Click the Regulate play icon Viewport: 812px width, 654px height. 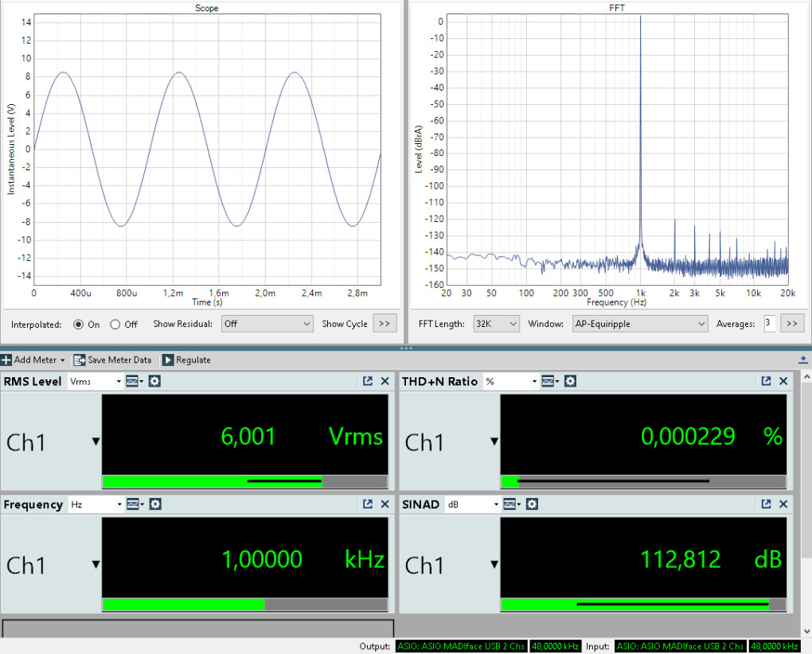pos(168,360)
